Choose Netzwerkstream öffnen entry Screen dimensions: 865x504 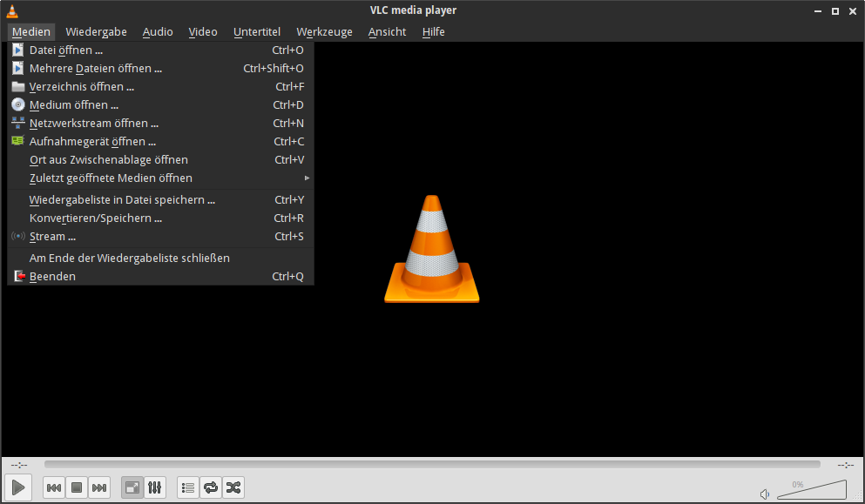click(160, 123)
